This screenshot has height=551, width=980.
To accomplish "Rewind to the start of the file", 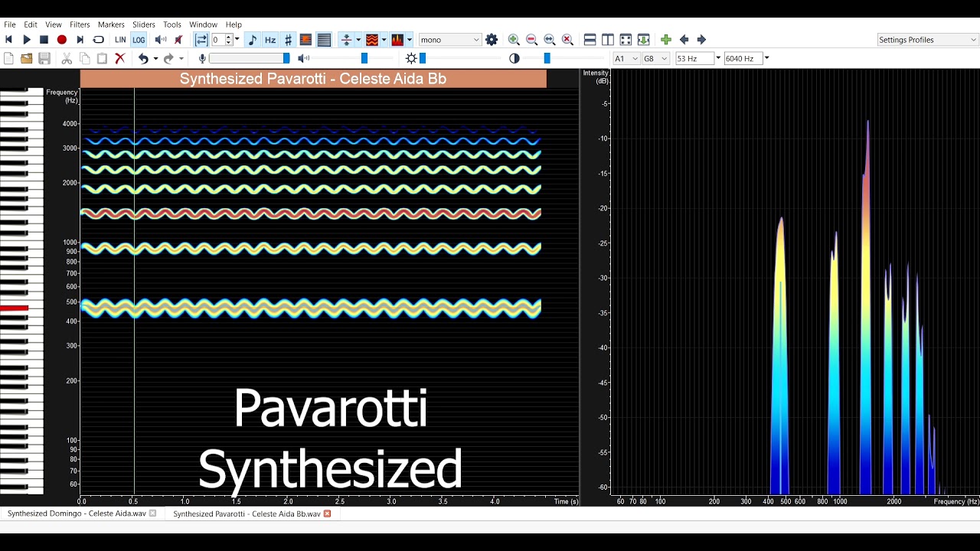I will tap(9, 40).
